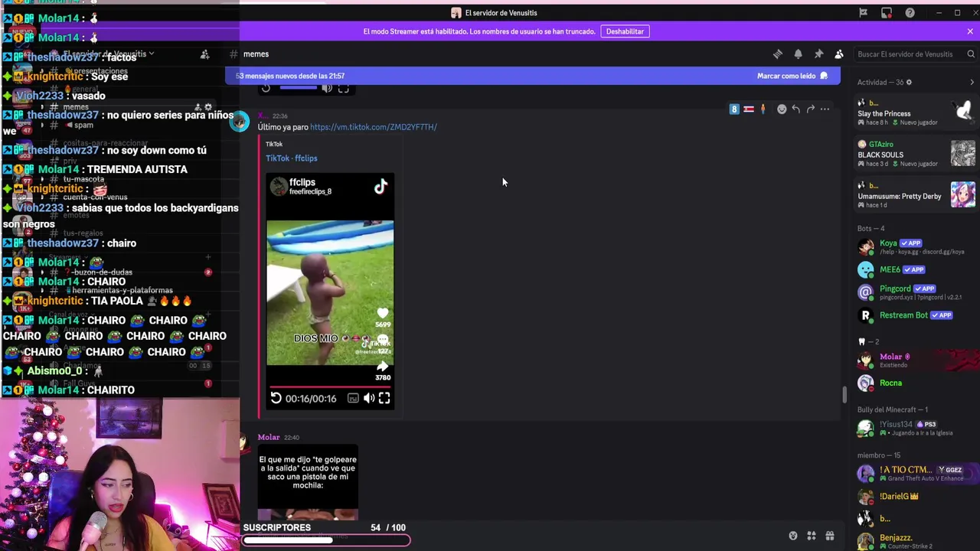
Task: Open the TikTok · ffclips embed title
Action: coord(291,158)
